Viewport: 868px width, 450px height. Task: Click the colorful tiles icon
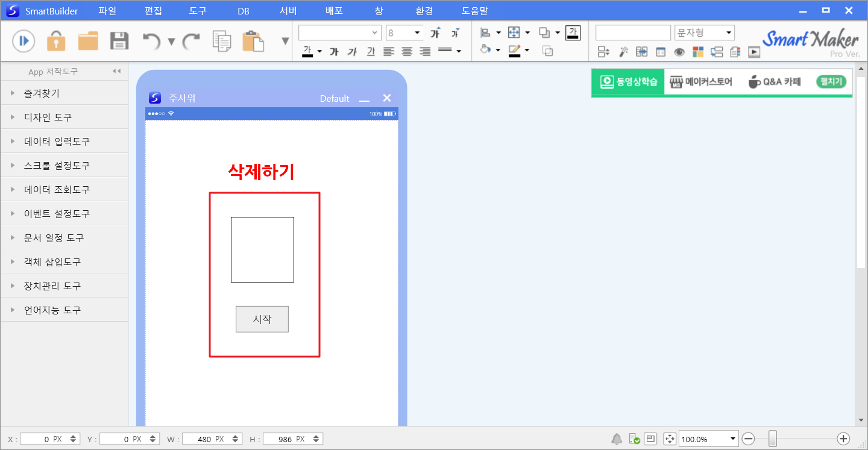coord(698,52)
